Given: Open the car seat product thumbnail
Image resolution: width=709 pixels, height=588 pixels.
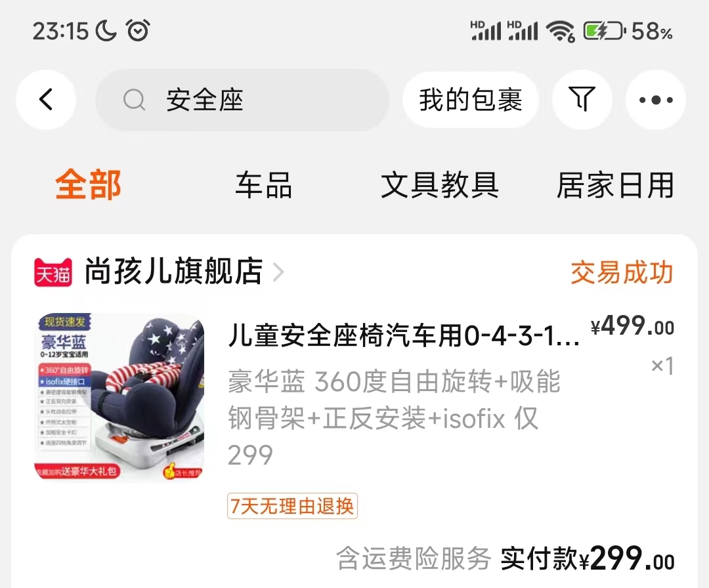Looking at the screenshot, I should tap(119, 398).
